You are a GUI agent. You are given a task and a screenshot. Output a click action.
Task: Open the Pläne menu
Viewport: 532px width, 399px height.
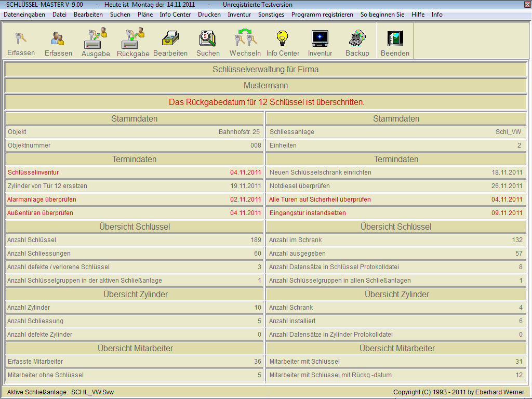click(145, 15)
